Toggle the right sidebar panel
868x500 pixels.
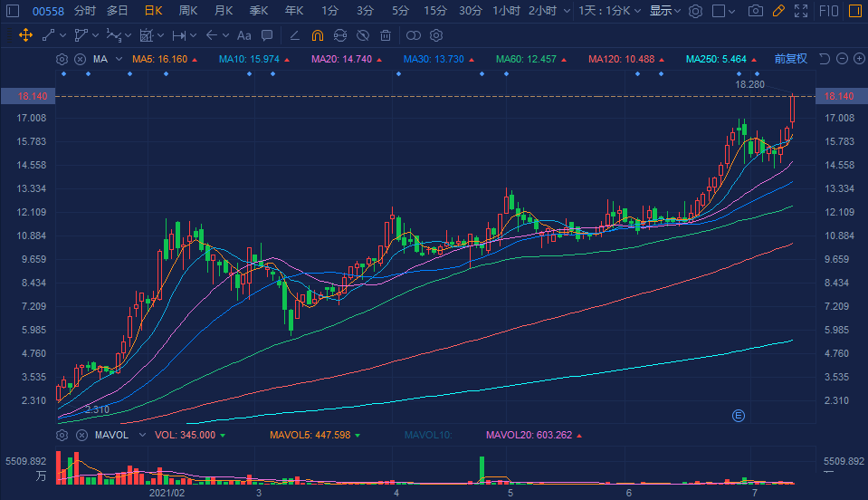pos(855,11)
